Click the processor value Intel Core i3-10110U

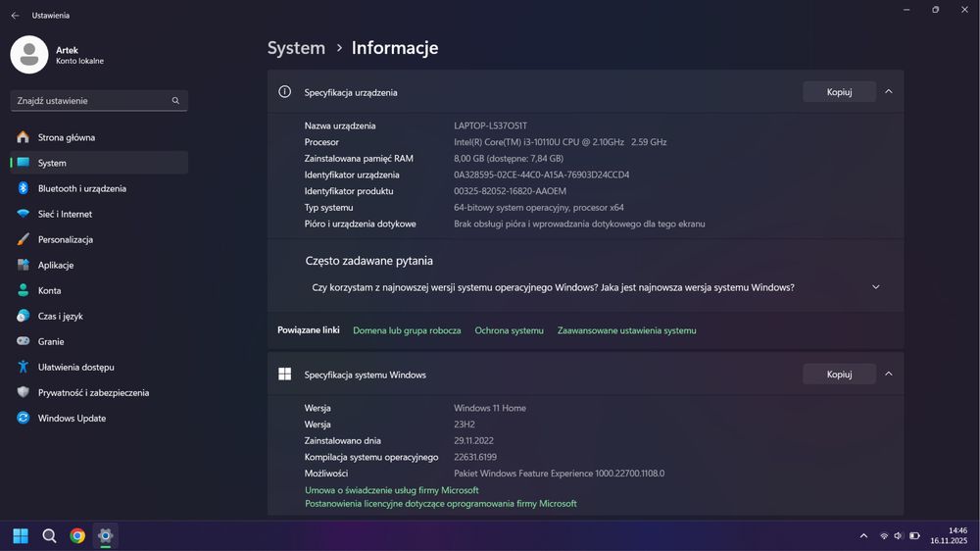click(x=560, y=142)
